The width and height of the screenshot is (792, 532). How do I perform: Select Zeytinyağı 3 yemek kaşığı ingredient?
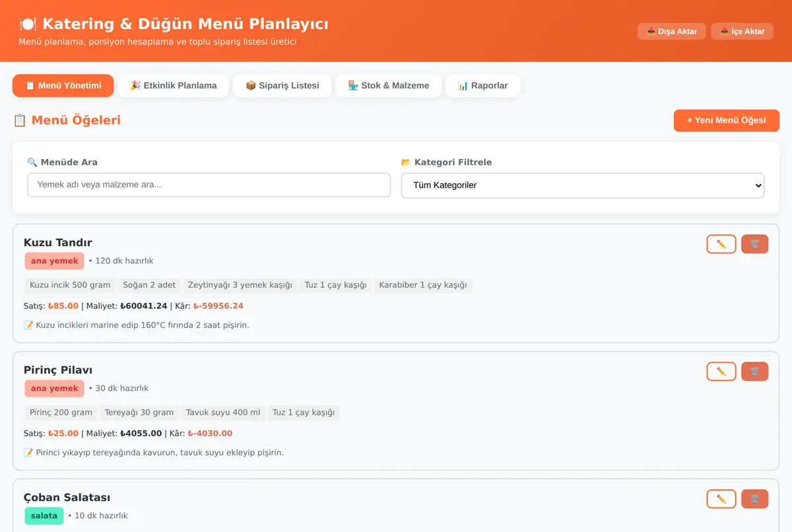point(240,285)
